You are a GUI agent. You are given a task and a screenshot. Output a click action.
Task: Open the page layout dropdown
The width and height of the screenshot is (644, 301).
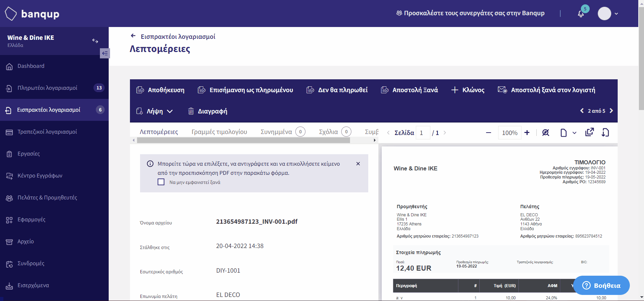pyautogui.click(x=568, y=133)
